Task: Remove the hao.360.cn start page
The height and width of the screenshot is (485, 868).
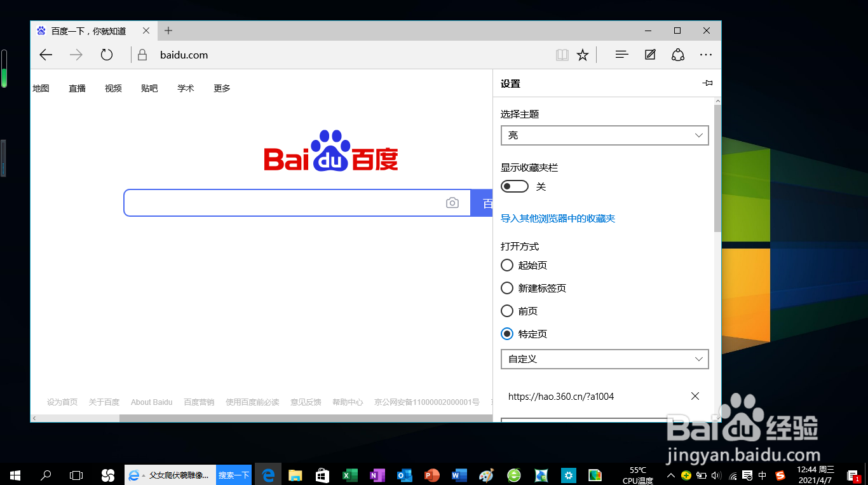Action: point(695,396)
